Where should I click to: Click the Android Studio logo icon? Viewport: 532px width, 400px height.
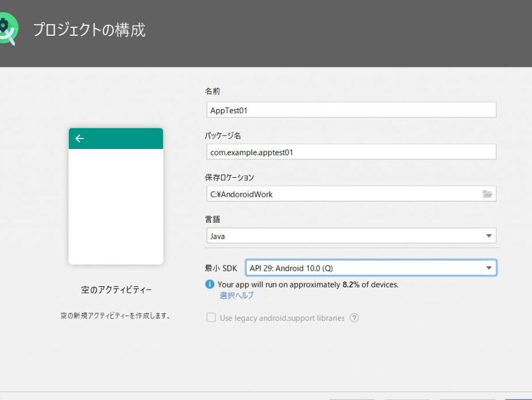click(x=8, y=29)
